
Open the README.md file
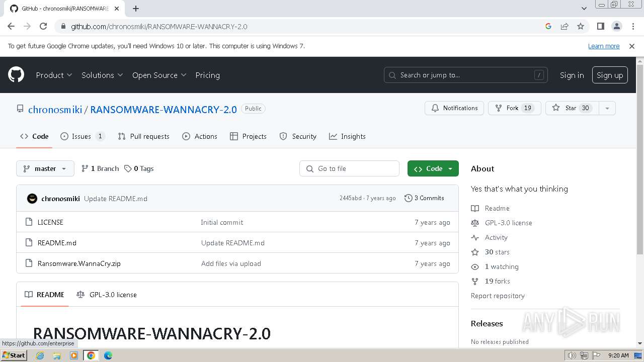click(x=57, y=243)
